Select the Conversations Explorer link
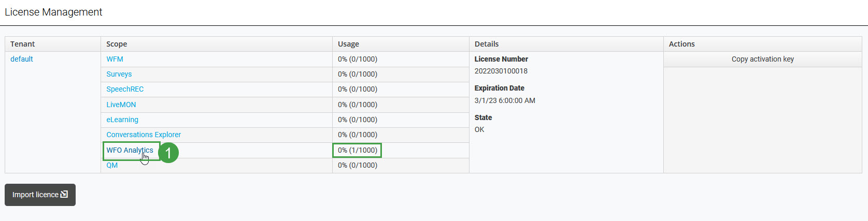868x221 pixels. [144, 135]
